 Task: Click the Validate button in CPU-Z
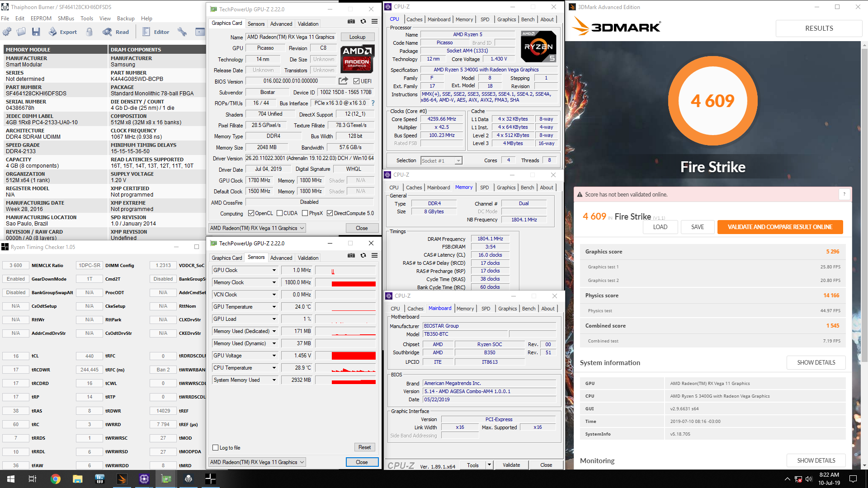click(x=511, y=465)
